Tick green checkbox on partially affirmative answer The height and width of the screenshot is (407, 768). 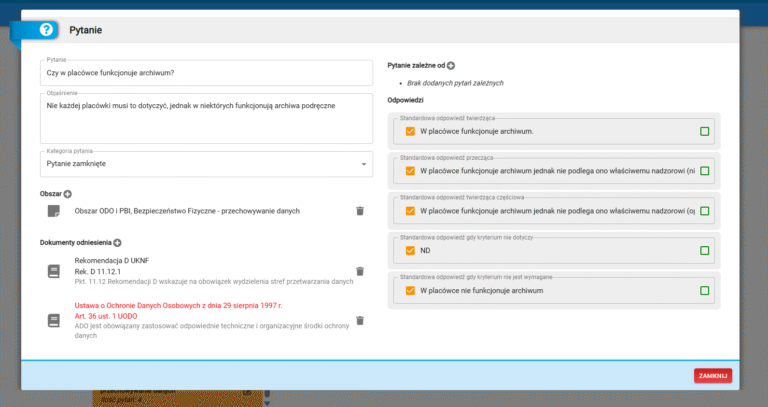(705, 211)
